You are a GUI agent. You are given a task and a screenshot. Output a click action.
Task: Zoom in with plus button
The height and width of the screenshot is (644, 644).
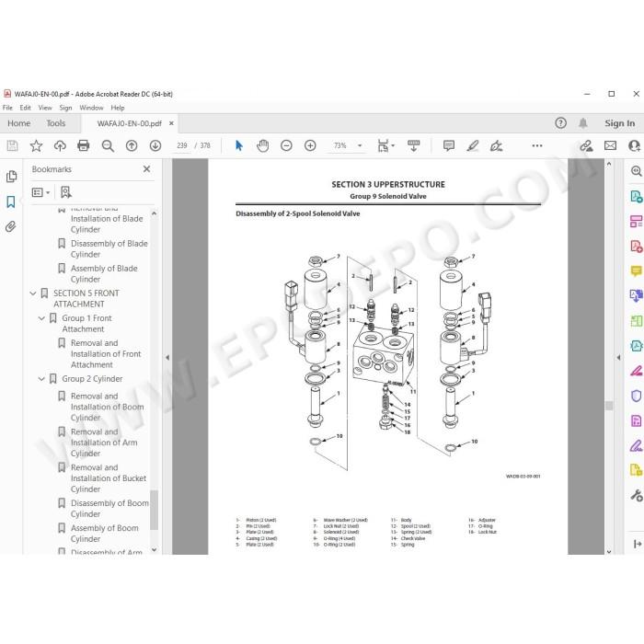coord(310,145)
